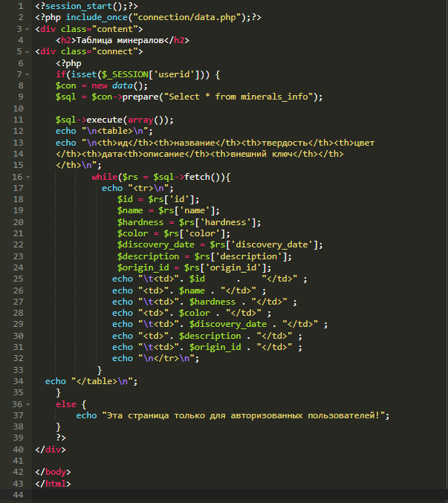Click 'array' keyword on line 11
Viewport: 448px width, 503px height.
click(140, 120)
